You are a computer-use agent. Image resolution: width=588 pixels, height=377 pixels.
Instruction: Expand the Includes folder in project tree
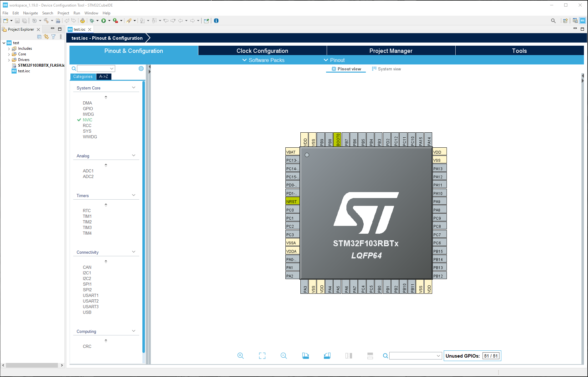pos(9,49)
